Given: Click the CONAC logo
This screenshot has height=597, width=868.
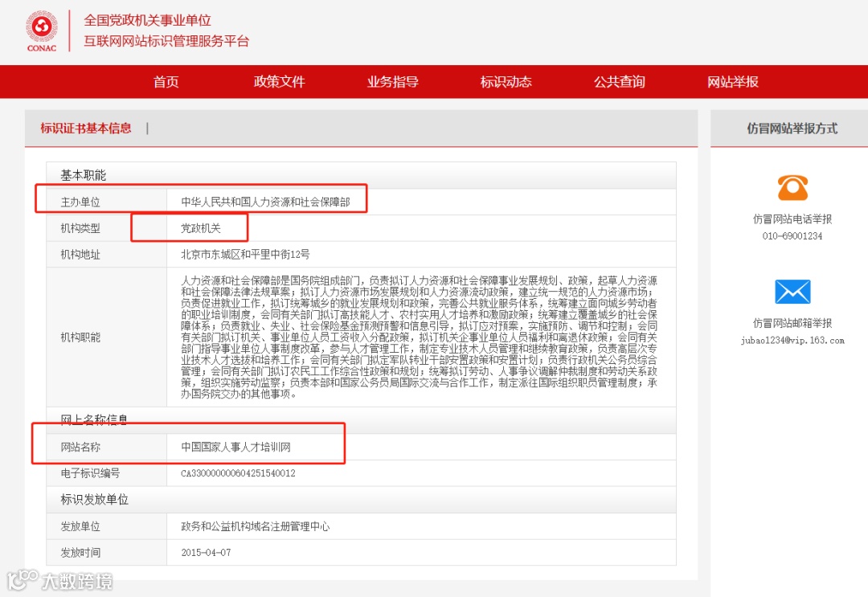Looking at the screenshot, I should coord(42,31).
